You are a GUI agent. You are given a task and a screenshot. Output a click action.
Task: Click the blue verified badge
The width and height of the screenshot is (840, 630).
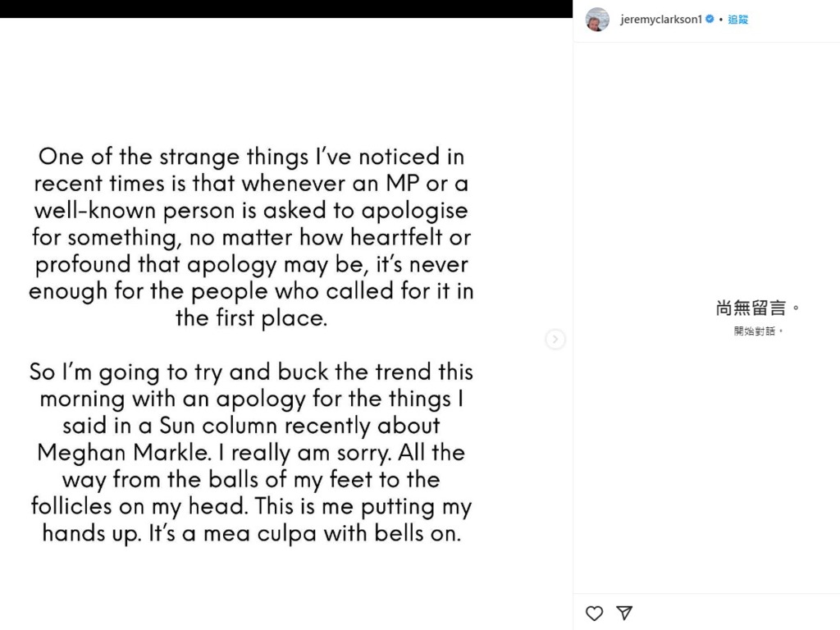710,20
